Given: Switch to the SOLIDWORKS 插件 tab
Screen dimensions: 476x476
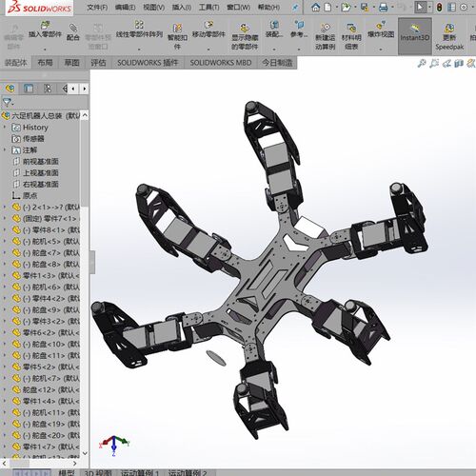Looking at the screenshot, I should tap(148, 63).
